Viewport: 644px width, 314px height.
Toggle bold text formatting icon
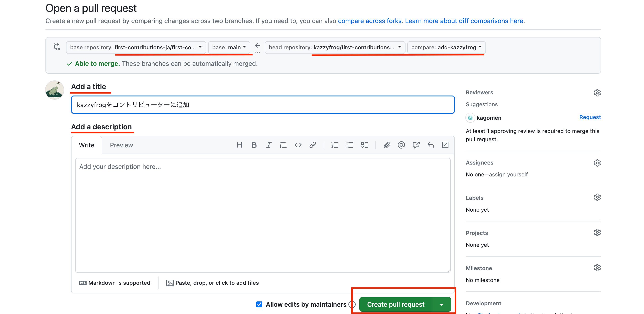(254, 145)
